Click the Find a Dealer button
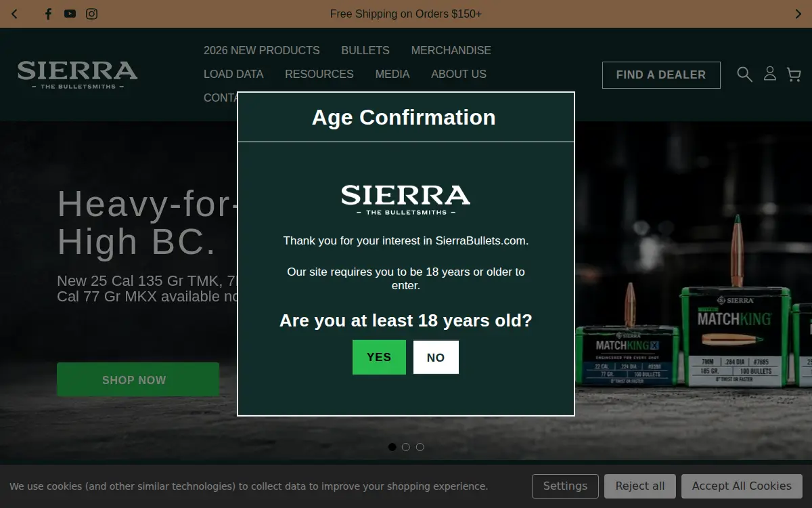The height and width of the screenshot is (508, 812). [661, 75]
